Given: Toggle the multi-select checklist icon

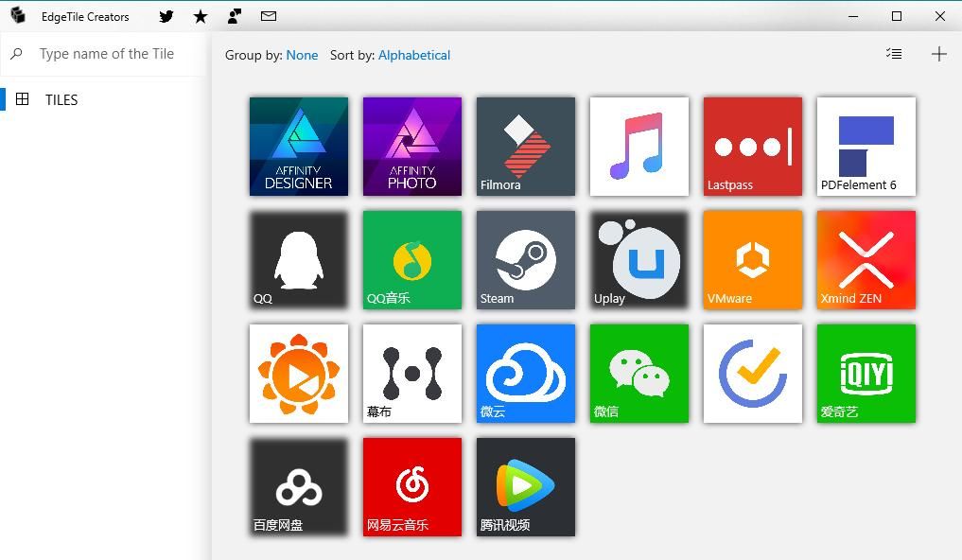Looking at the screenshot, I should [894, 54].
